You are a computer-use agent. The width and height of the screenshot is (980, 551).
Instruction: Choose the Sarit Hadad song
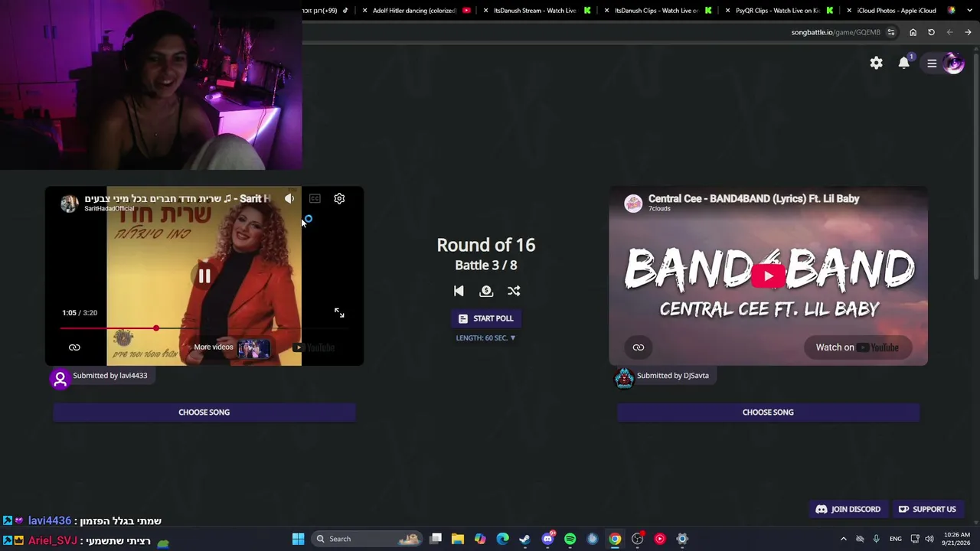pyautogui.click(x=204, y=412)
